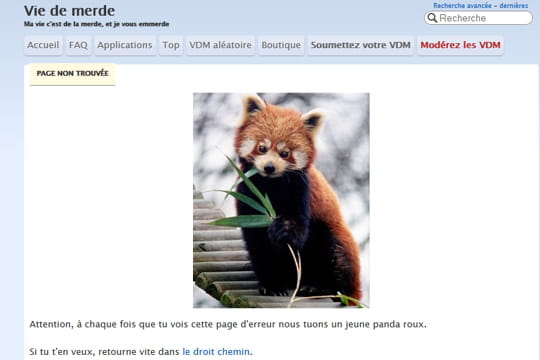The image size is (540, 360).
Task: Click Modérez les VDM
Action: (x=460, y=45)
